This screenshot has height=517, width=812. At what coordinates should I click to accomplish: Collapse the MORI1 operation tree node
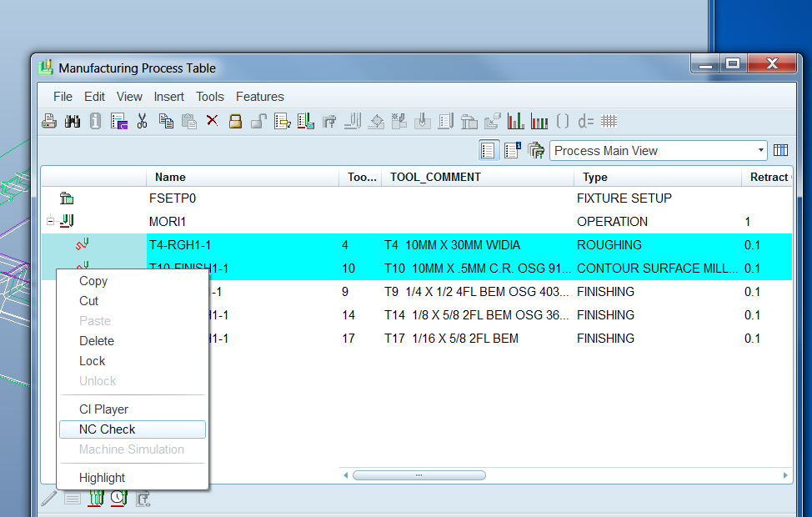click(50, 221)
